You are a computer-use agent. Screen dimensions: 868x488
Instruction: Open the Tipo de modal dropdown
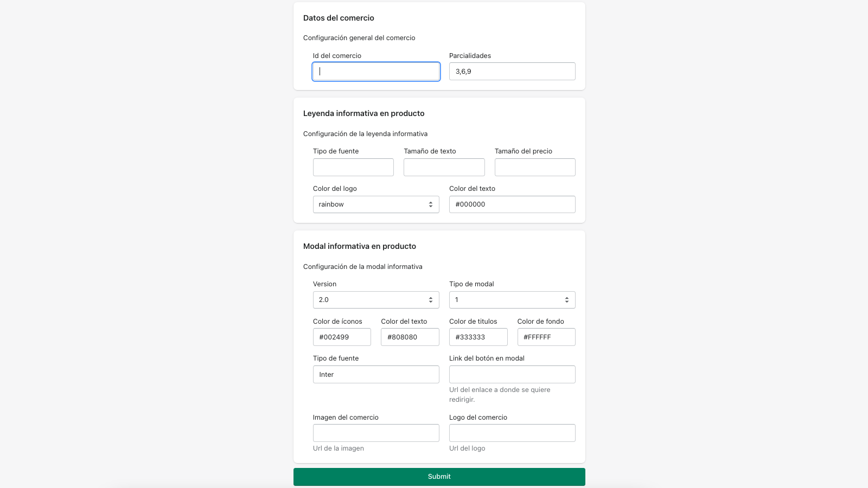coord(512,300)
